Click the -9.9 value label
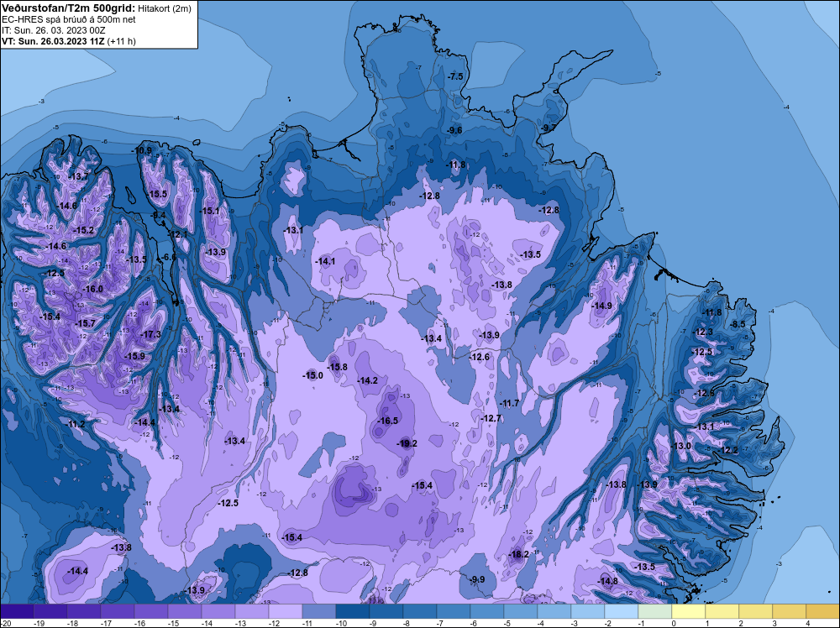The width and height of the screenshot is (840, 628). click(x=477, y=579)
